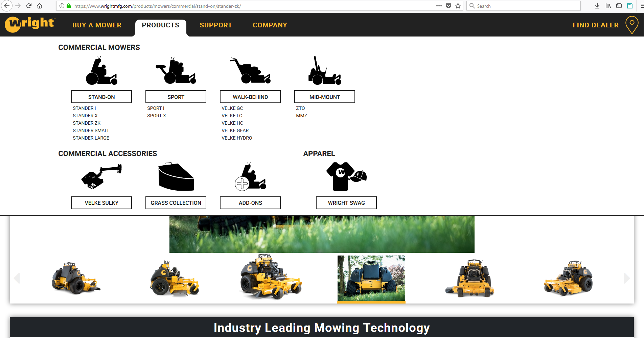The width and height of the screenshot is (644, 338).
Task: Click the browser Search field
Action: 524,6
